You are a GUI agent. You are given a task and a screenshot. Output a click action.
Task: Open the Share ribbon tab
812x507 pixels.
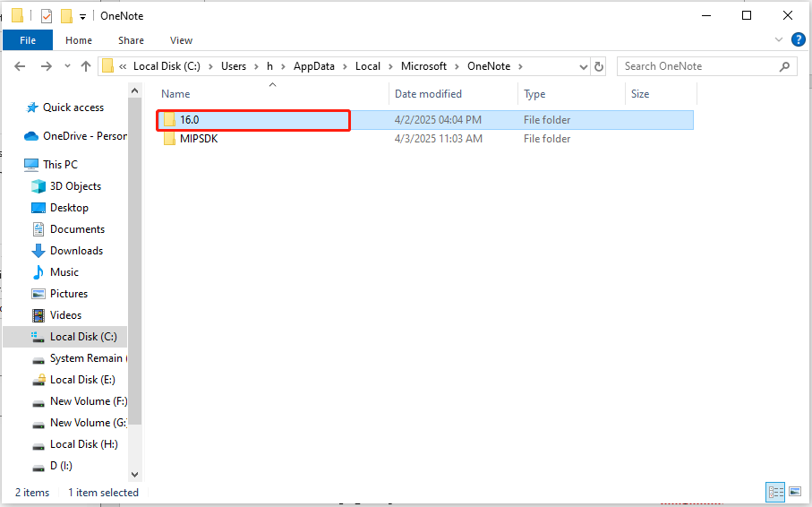click(131, 40)
